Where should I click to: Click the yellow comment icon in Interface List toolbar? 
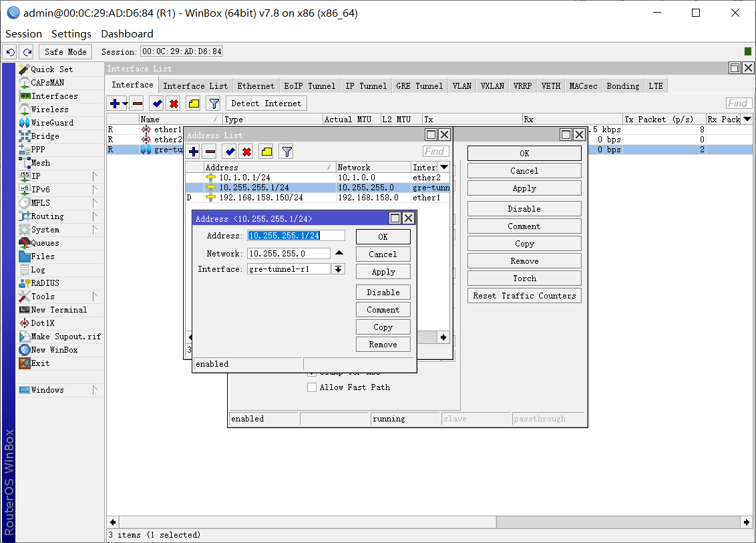point(194,104)
